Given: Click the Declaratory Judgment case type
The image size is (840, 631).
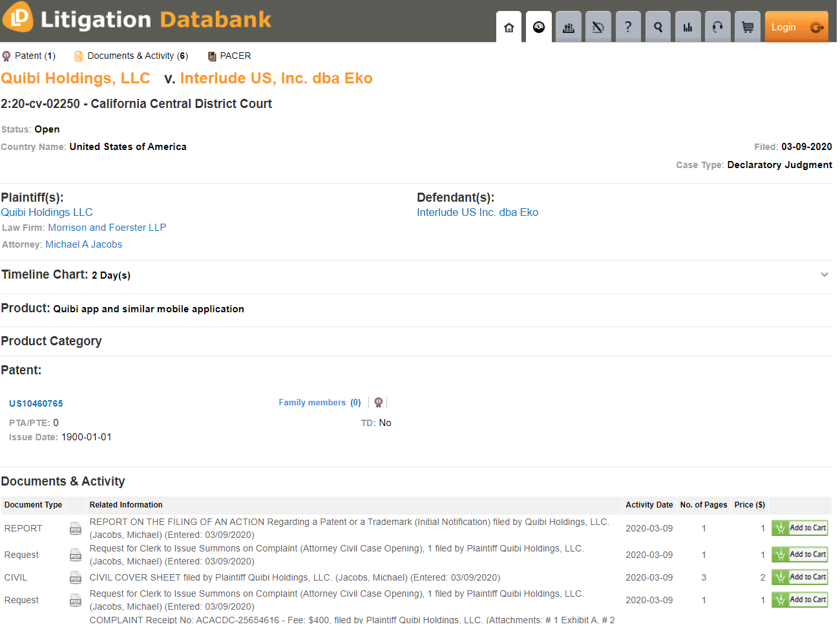Looking at the screenshot, I should coord(779,165).
